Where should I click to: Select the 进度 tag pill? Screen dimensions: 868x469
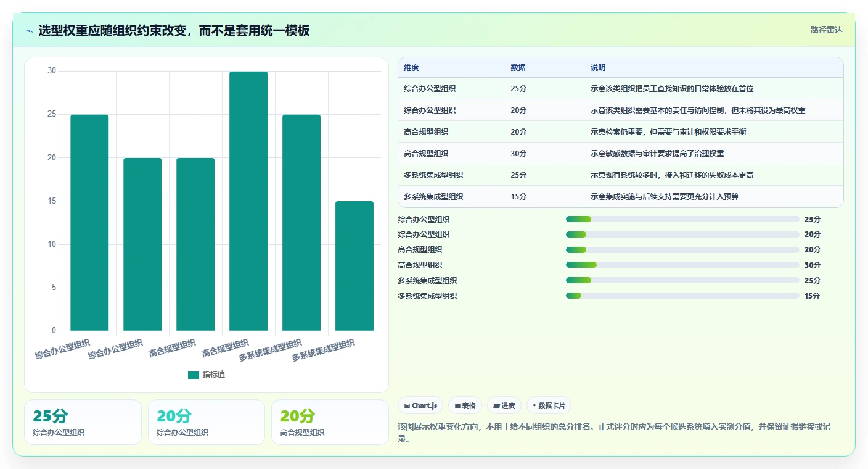click(504, 405)
